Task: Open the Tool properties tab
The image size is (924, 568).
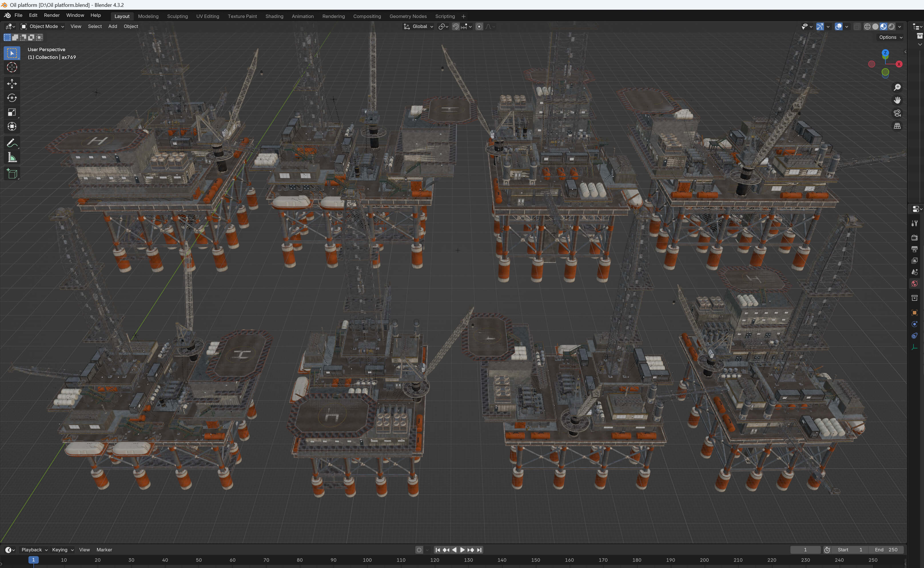Action: pos(914,223)
